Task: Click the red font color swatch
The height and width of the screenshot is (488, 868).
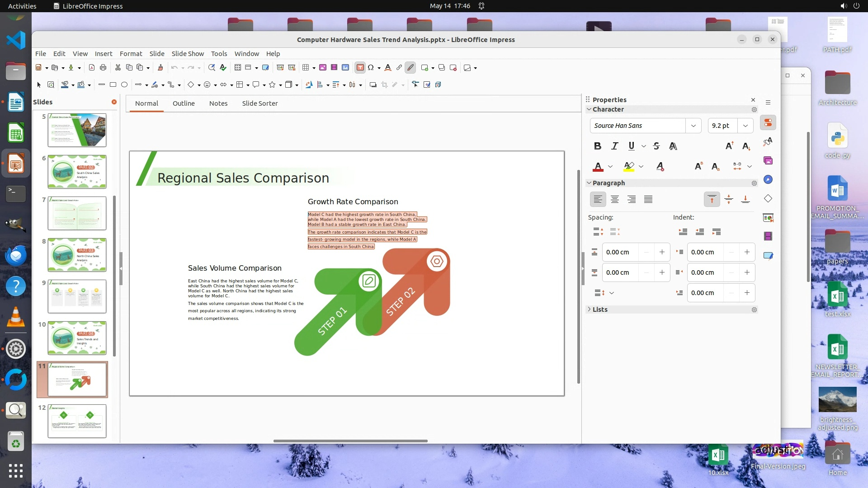Action: pyautogui.click(x=598, y=166)
